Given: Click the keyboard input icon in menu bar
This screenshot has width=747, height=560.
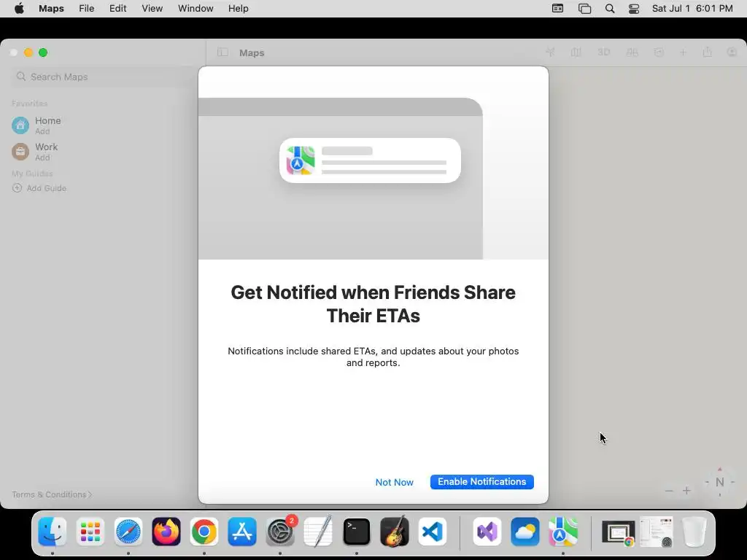Looking at the screenshot, I should pyautogui.click(x=557, y=9).
